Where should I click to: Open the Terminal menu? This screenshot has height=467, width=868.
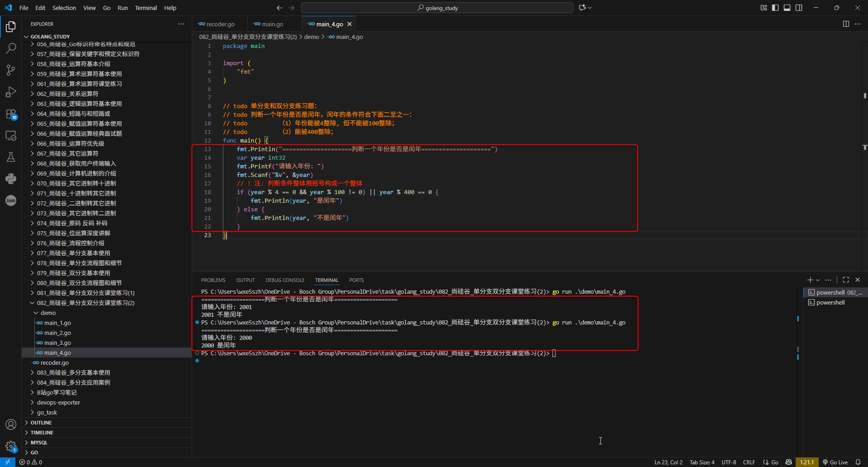click(146, 8)
